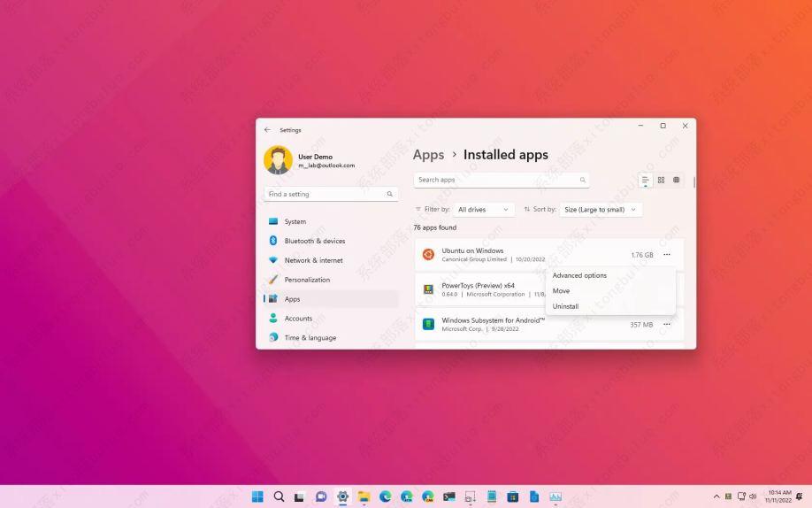Expand the Filter by All drives dropdown
This screenshot has height=508, width=812.
tap(484, 210)
